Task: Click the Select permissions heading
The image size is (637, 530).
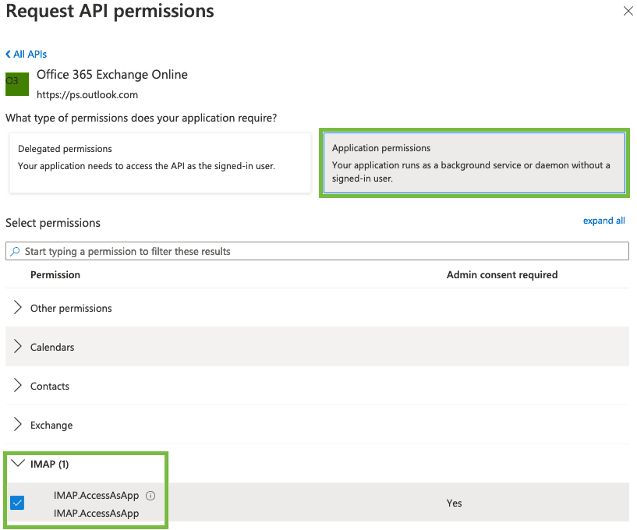Action: 53,223
